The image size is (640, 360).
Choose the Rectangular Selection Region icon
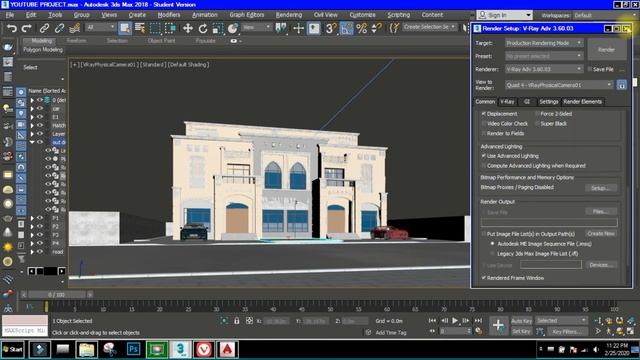coord(155,28)
